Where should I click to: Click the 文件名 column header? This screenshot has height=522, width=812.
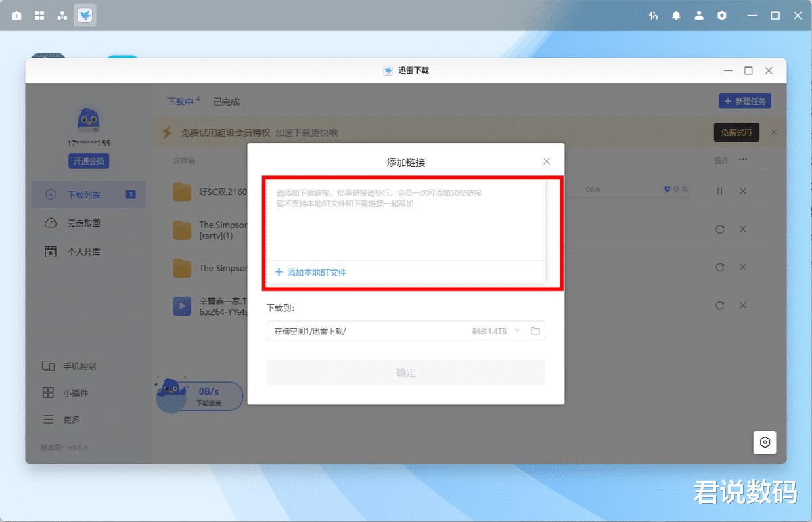coord(184,160)
